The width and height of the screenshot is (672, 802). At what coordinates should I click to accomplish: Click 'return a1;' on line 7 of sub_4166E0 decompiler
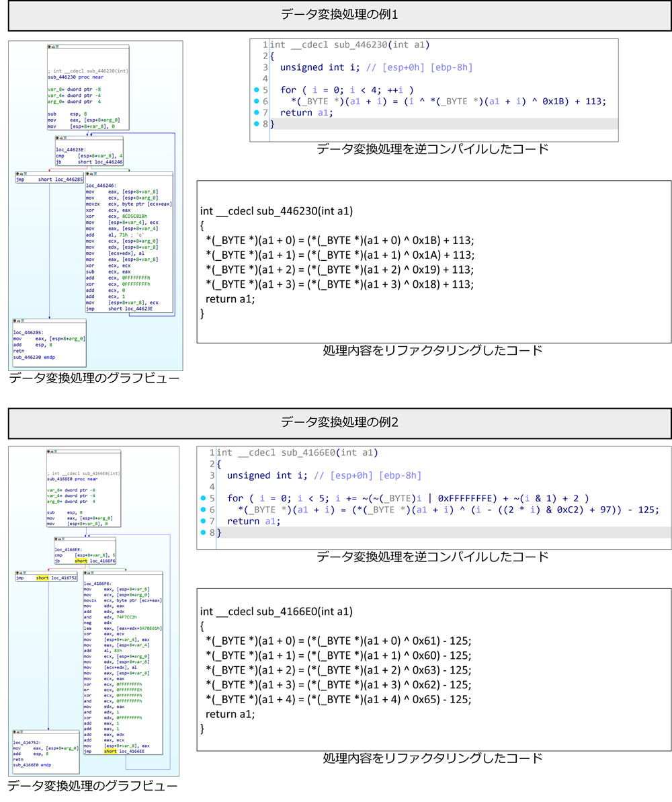pyautogui.click(x=253, y=521)
